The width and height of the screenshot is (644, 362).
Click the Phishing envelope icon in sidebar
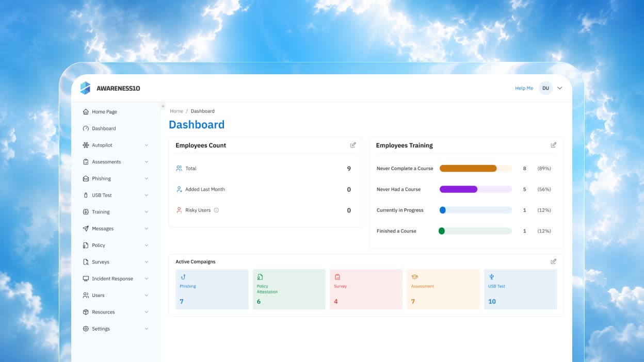[86, 178]
